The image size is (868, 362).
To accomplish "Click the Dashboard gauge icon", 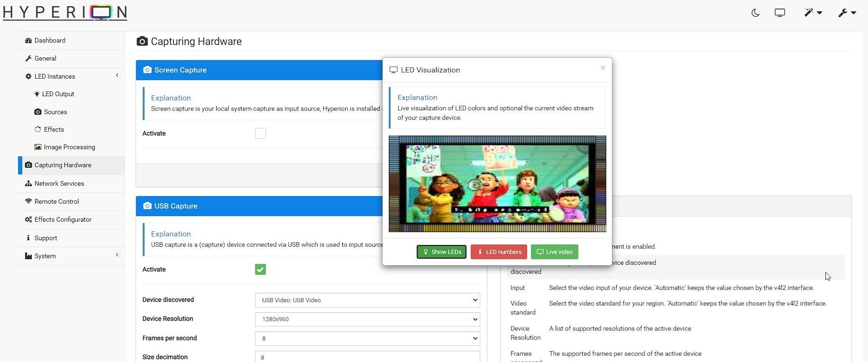I will pos(28,41).
